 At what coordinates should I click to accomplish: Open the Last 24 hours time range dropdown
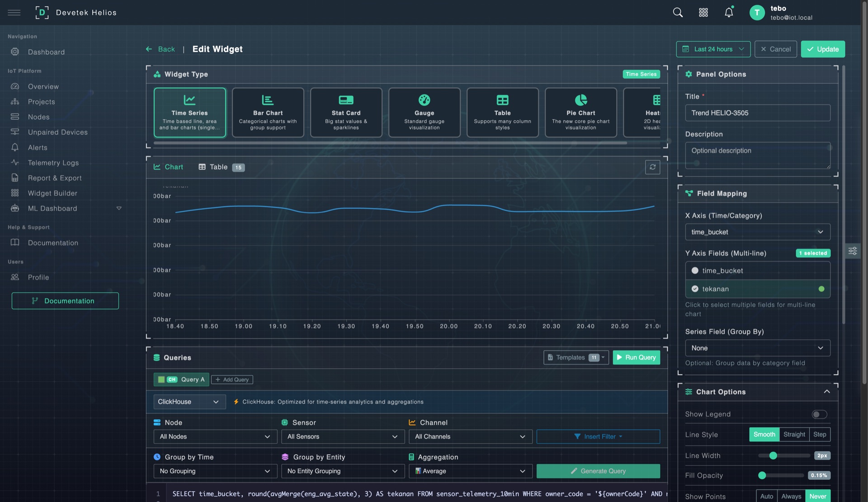point(713,49)
